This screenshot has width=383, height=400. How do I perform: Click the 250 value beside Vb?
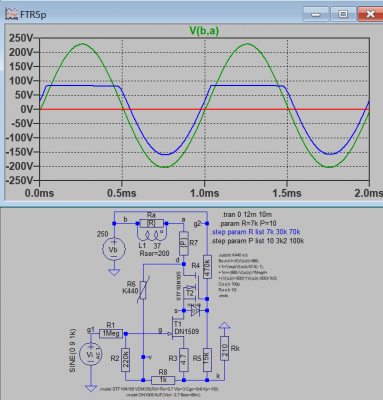[x=103, y=234]
